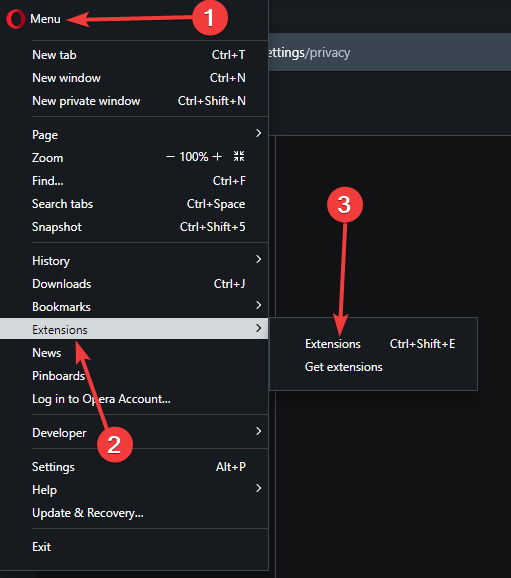The height and width of the screenshot is (578, 511).
Task: Expand the Bookmarks submenu arrow
Action: coord(258,305)
